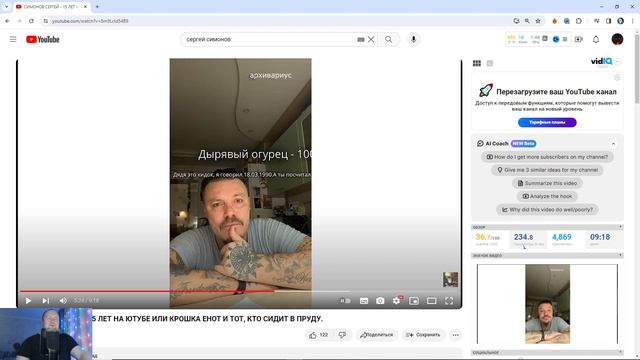Viewport: 640px width, 360px height.
Task: Open the notifications bell
Action: click(x=596, y=39)
